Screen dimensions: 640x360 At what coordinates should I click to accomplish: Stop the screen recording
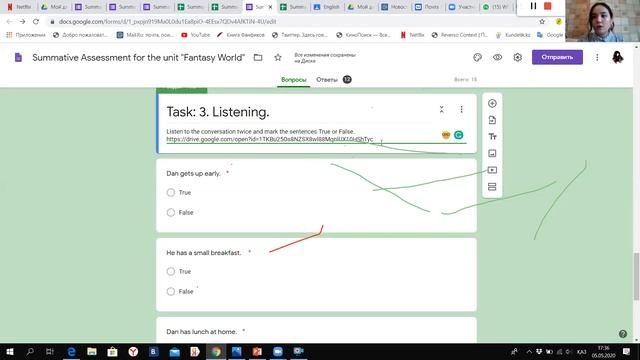(x=548, y=6)
